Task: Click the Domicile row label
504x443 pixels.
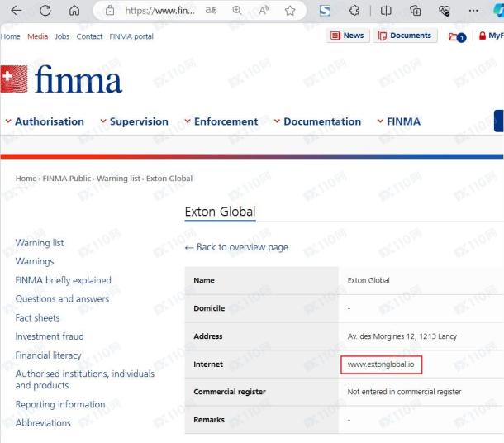Action: tap(209, 308)
